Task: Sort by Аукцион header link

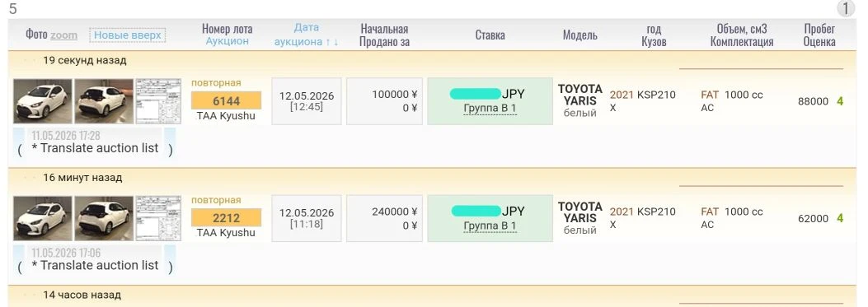Action: pos(227,41)
